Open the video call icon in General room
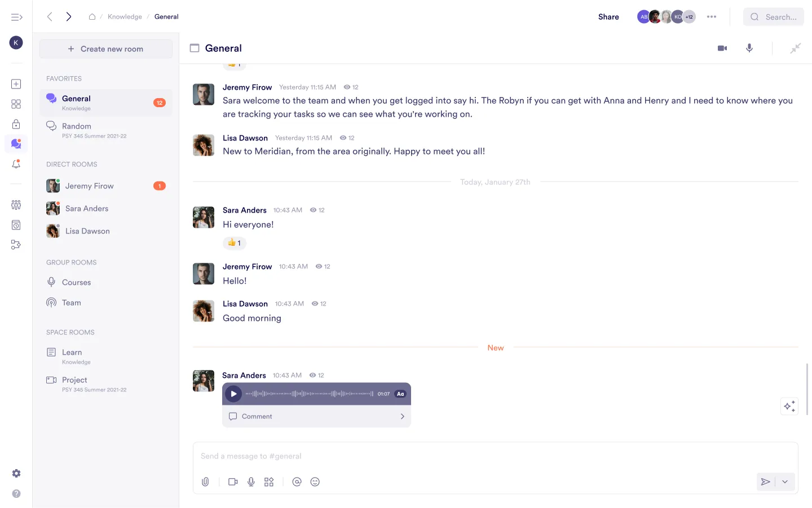 click(722, 48)
